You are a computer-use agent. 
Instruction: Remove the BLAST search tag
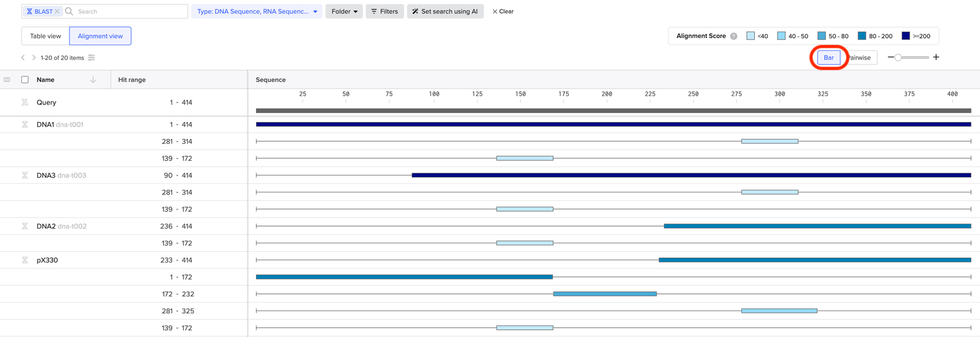pyautogui.click(x=57, y=12)
